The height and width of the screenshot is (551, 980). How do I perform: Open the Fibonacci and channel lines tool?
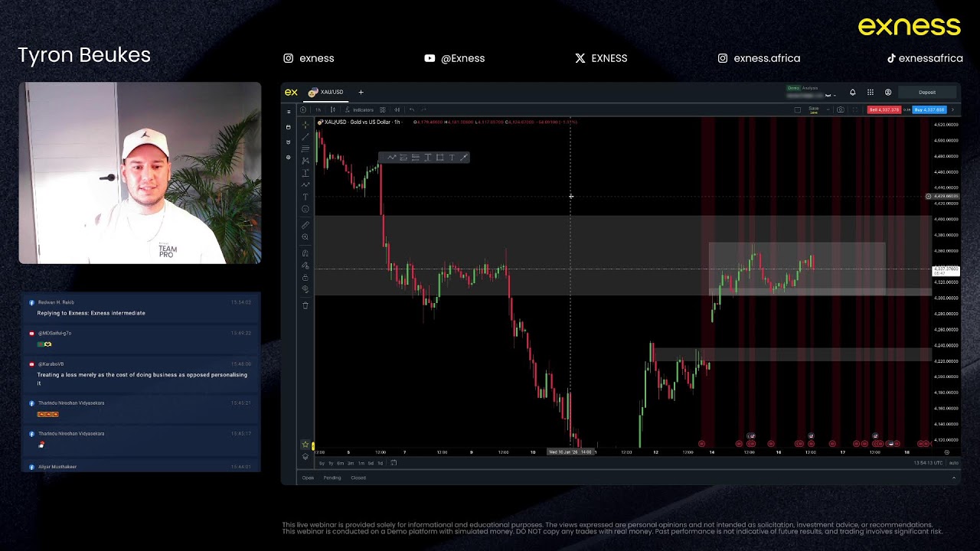305,148
